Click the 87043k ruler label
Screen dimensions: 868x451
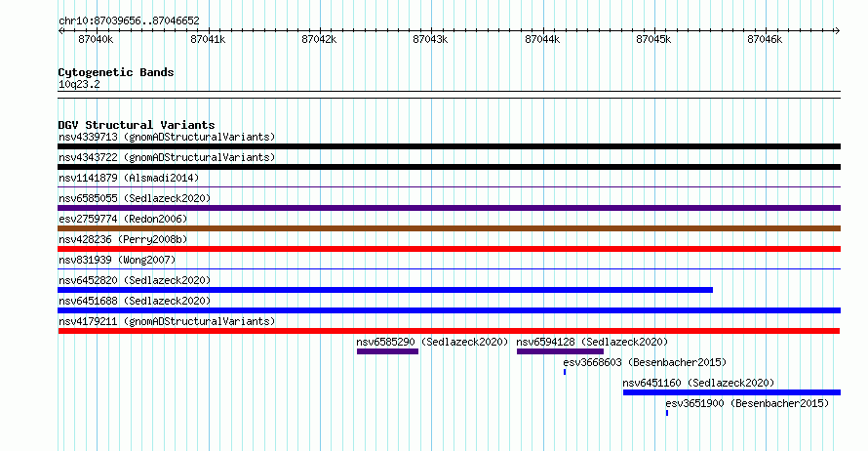(430, 40)
